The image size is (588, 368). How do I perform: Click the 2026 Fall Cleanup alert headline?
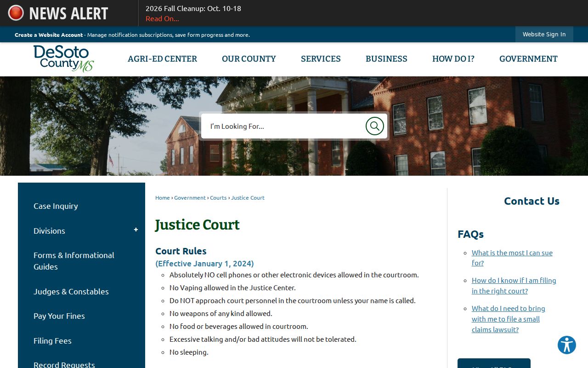click(193, 8)
